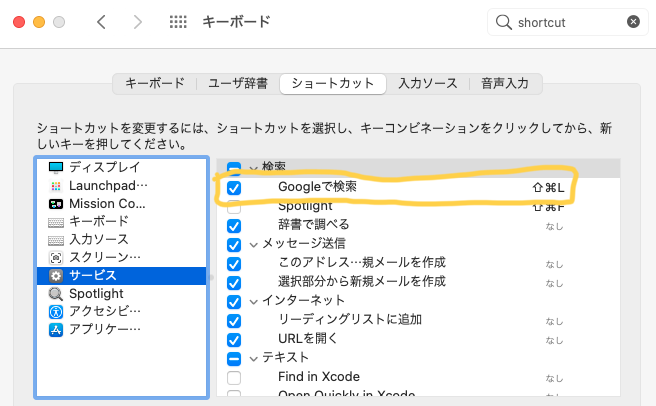Select the アプリケーション app shortcuts icon
656x406 pixels.
55,329
